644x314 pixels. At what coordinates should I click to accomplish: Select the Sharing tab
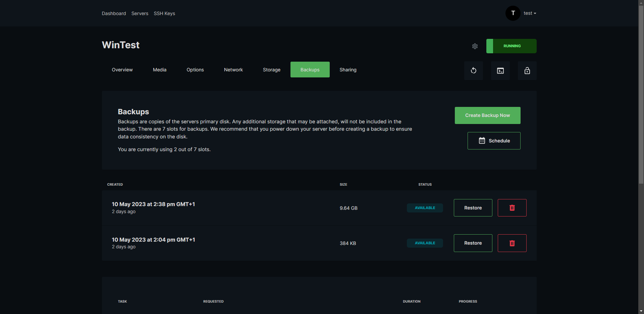(x=348, y=69)
